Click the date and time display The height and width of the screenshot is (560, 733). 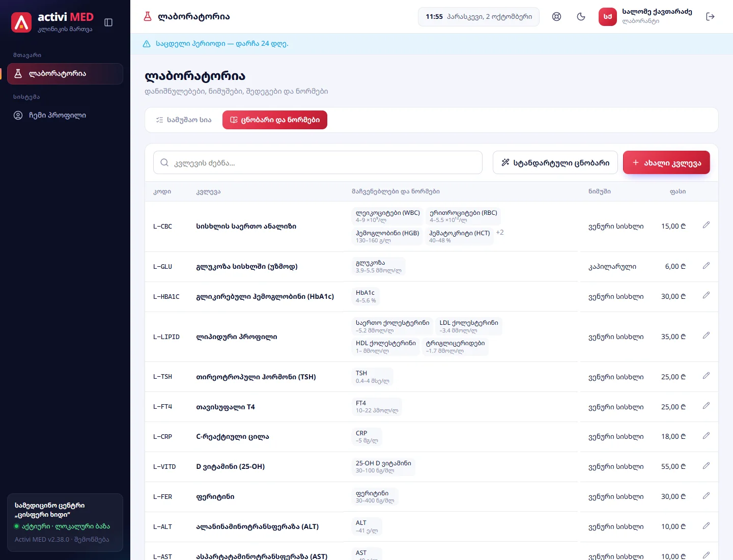tap(478, 17)
